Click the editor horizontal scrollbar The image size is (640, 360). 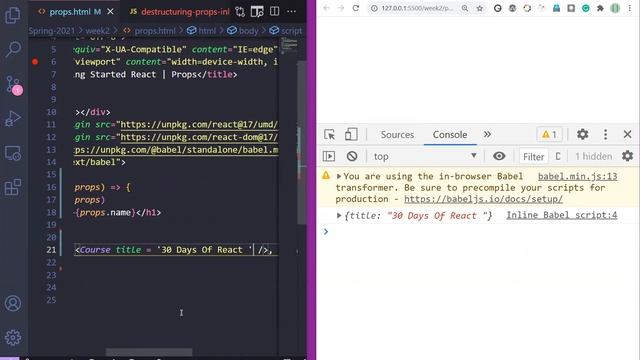click(x=149, y=352)
